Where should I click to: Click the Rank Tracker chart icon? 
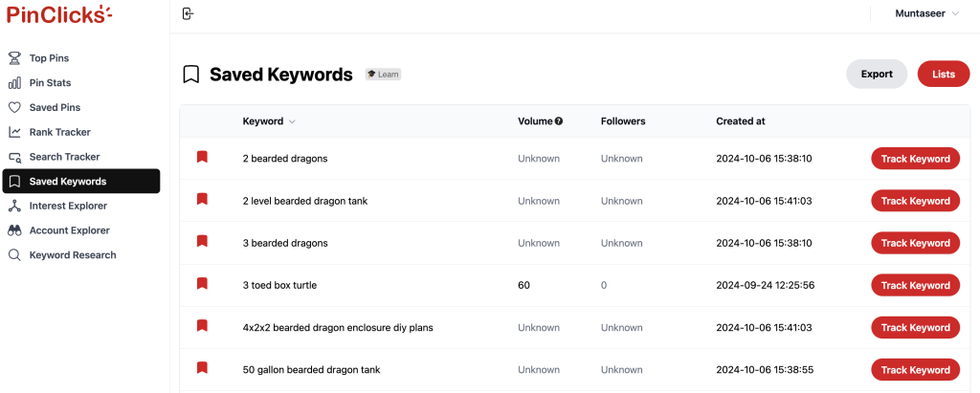(14, 132)
